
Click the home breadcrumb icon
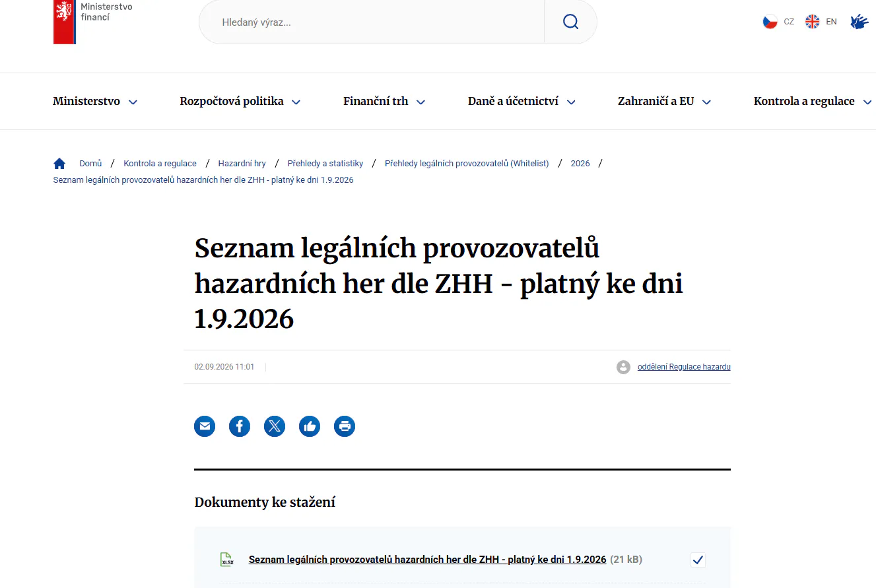point(59,164)
